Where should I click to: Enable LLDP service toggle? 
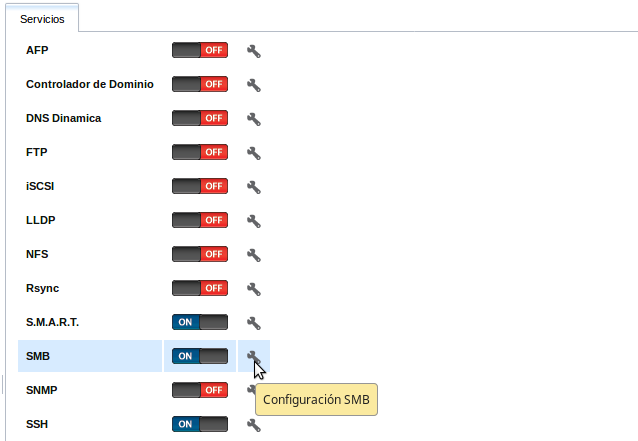(200, 220)
